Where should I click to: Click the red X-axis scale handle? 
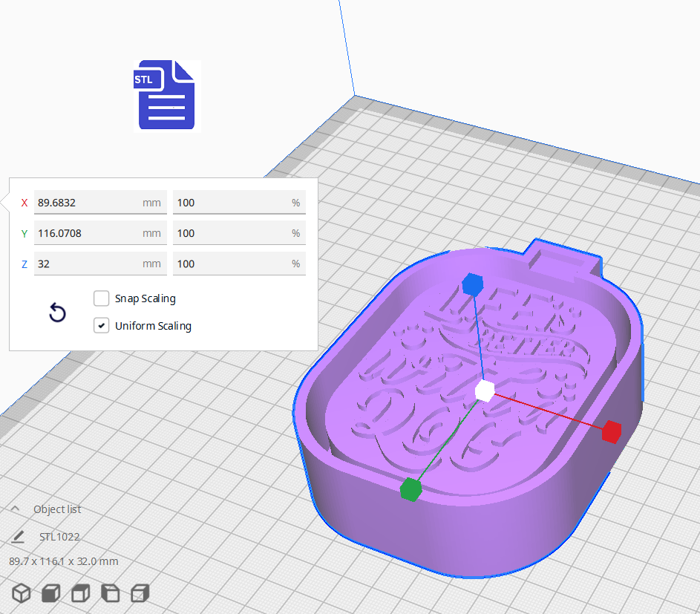click(x=611, y=432)
